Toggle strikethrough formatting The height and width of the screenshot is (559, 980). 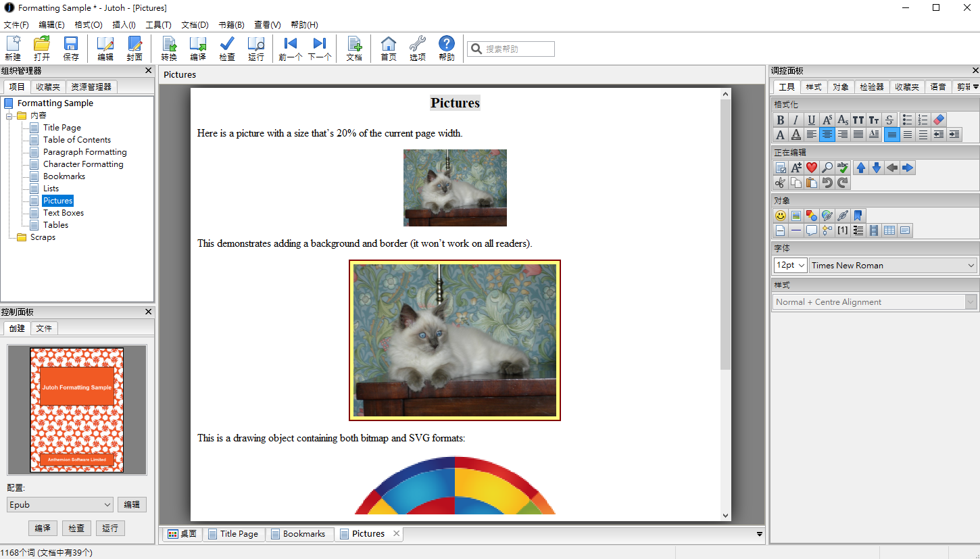click(x=889, y=120)
